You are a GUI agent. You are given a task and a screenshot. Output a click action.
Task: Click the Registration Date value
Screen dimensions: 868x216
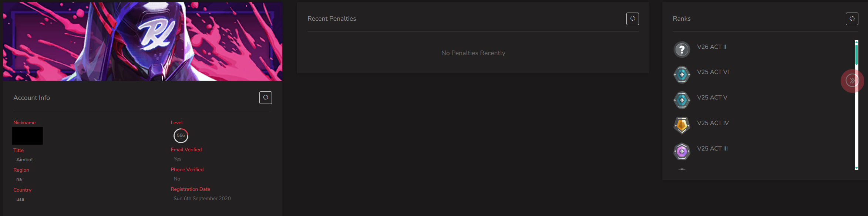point(202,199)
